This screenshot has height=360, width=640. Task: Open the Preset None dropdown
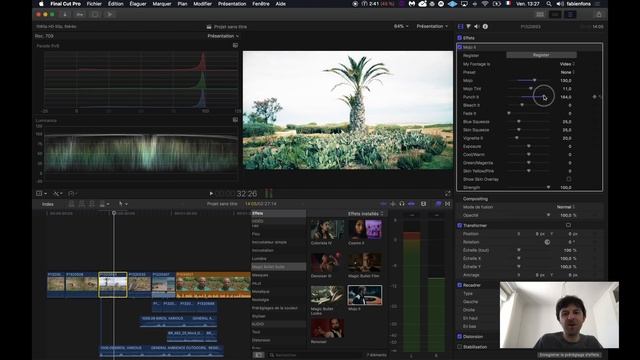click(568, 72)
